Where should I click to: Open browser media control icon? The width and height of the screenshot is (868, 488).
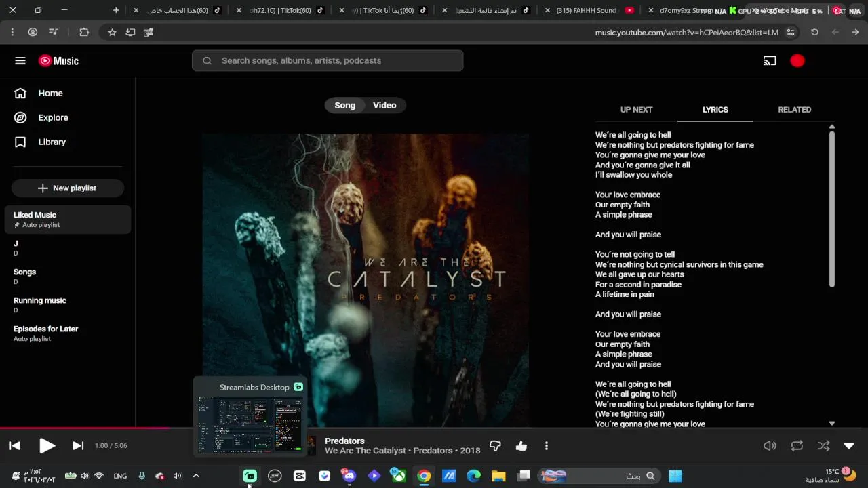tap(53, 33)
